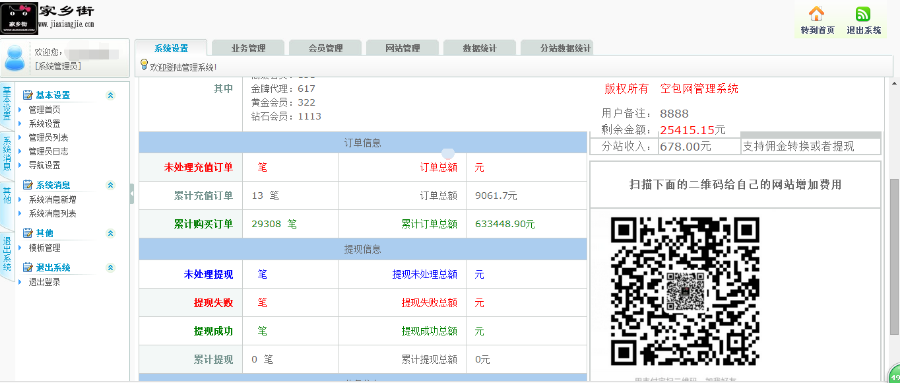The width and height of the screenshot is (900, 383).
Task: Open the 系统设置 sidebar link
Action: pyautogui.click(x=44, y=123)
